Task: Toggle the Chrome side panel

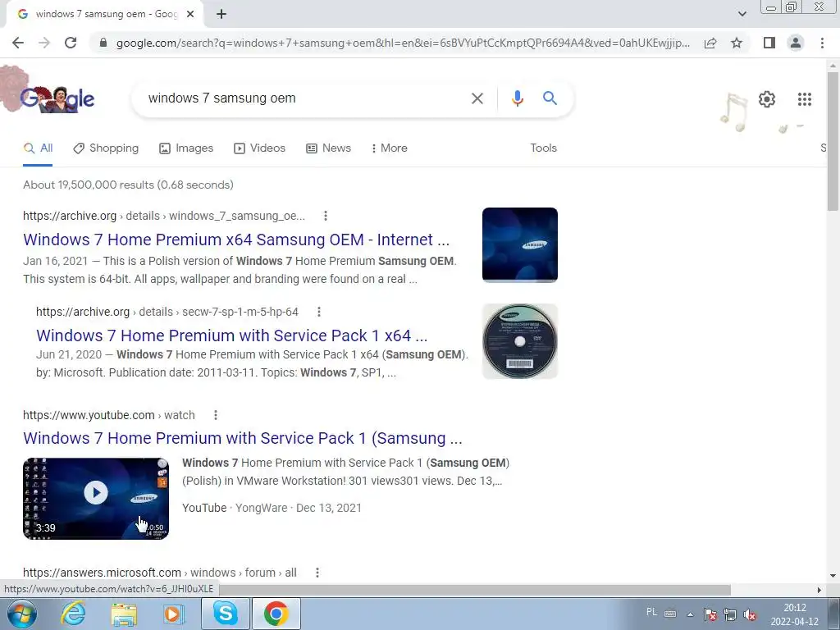Action: [769, 43]
